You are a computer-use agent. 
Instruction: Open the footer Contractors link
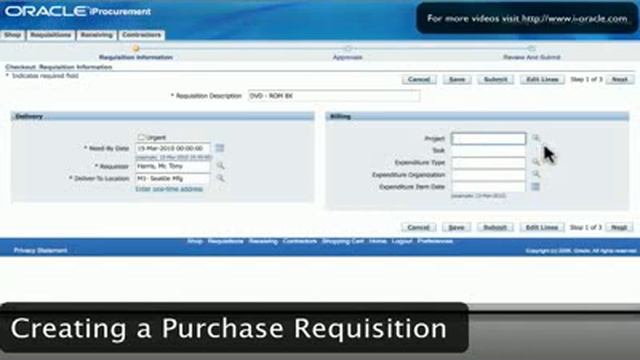click(x=300, y=241)
